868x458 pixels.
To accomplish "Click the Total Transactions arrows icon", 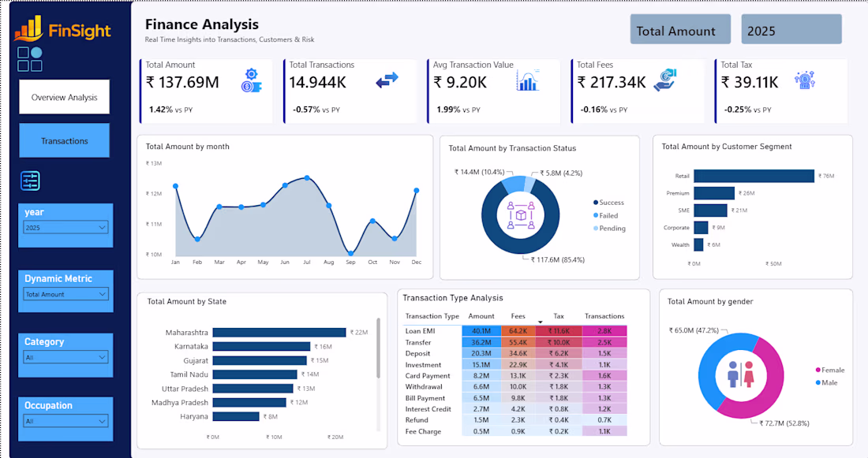I will coord(387,80).
